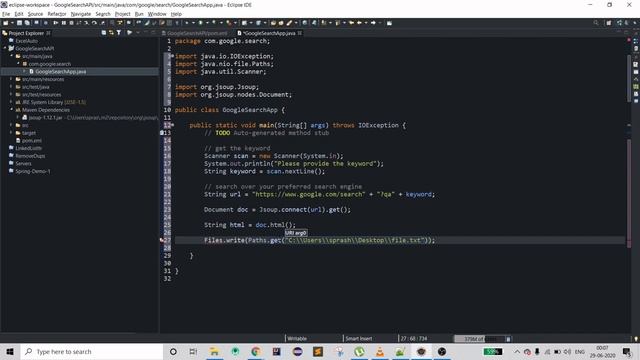Open the Project menu

pos(122,14)
